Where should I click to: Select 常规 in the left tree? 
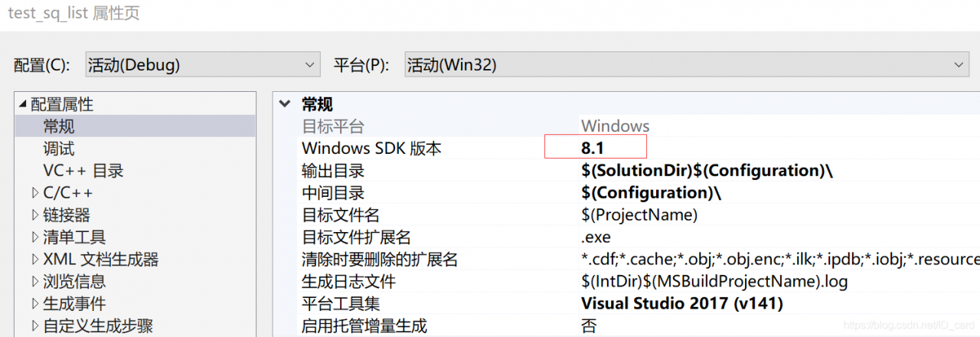(x=59, y=126)
